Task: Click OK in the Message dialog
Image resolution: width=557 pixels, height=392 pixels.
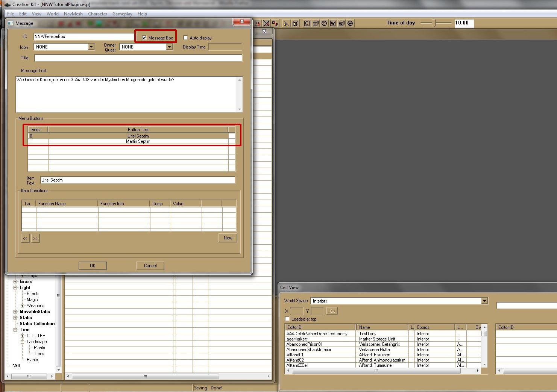Action: pyautogui.click(x=93, y=266)
